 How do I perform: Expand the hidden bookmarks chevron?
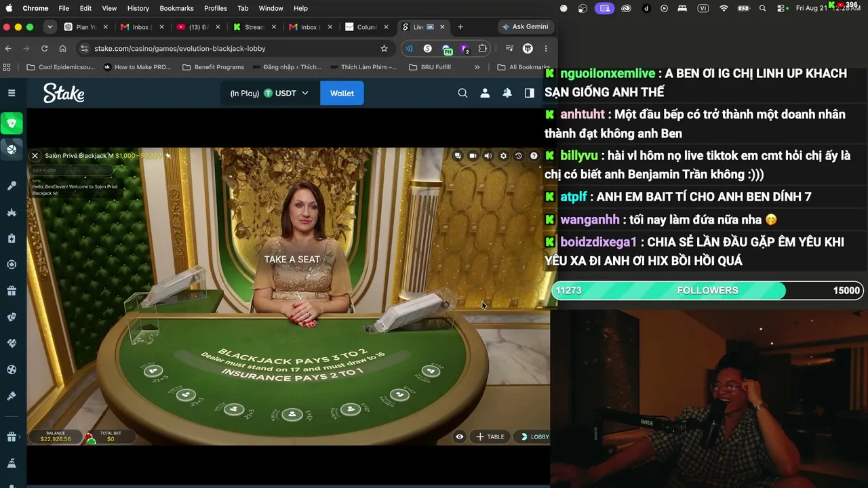point(477,67)
